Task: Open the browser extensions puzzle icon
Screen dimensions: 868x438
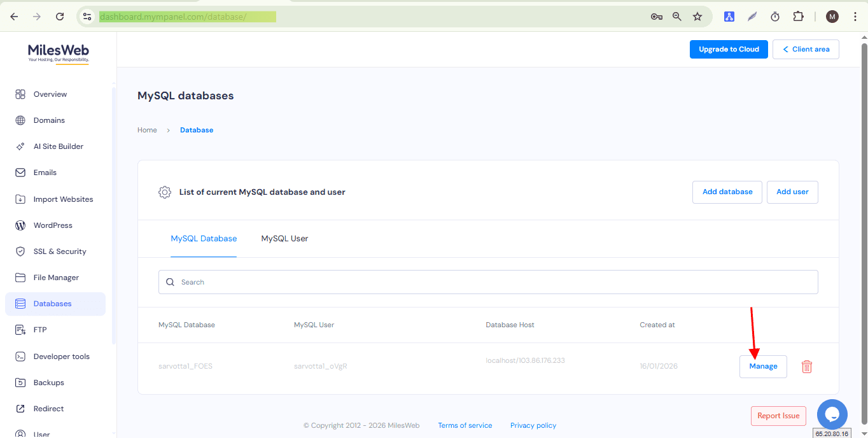Action: point(798,16)
